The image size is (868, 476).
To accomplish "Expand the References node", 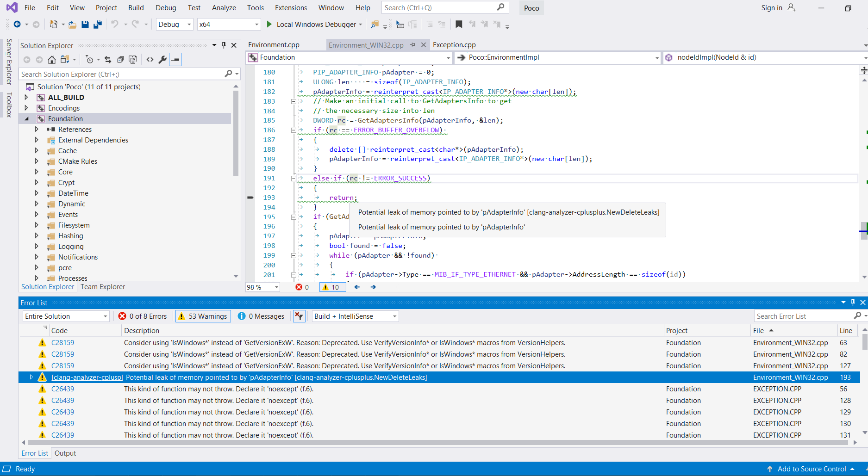I will 37,129.
